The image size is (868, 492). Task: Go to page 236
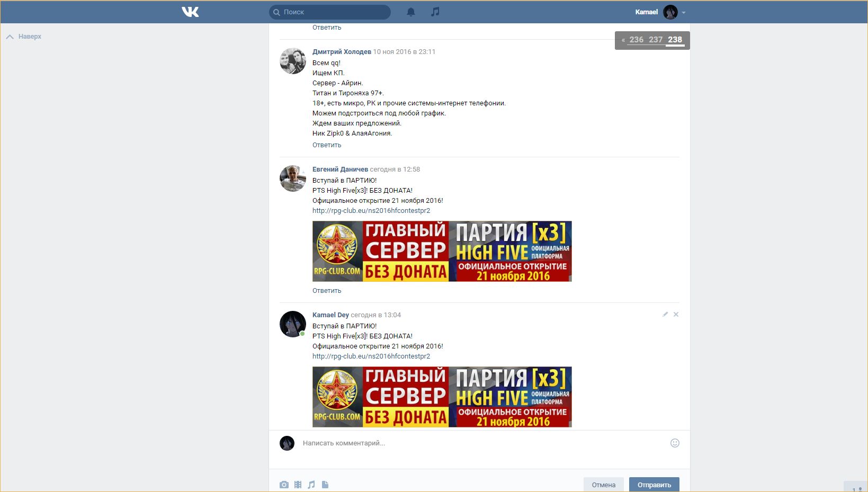pyautogui.click(x=636, y=40)
